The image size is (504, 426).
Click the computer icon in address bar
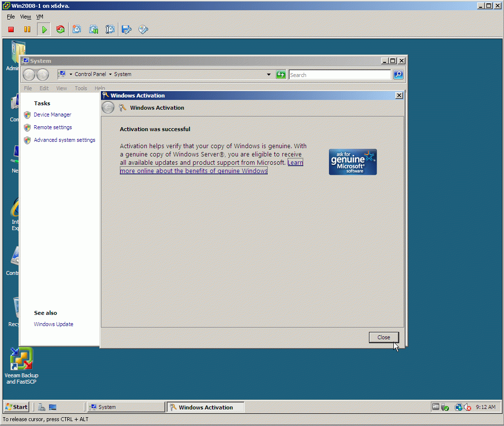pos(62,74)
